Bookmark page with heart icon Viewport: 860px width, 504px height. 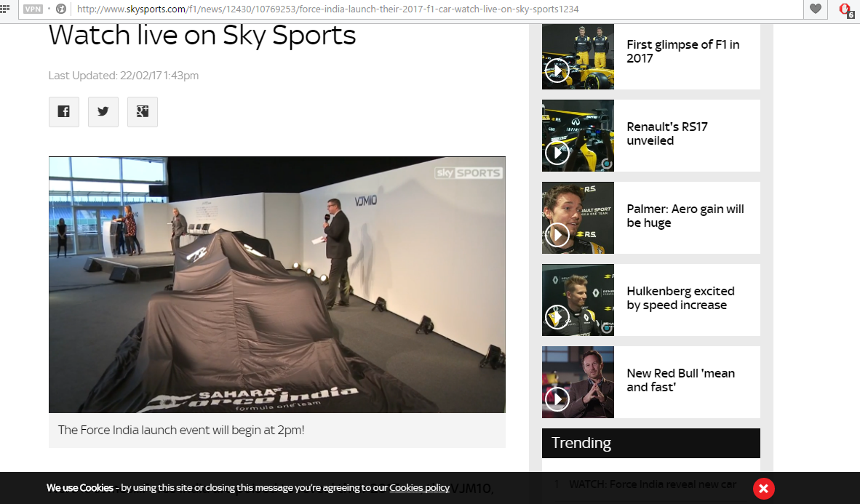tap(816, 9)
